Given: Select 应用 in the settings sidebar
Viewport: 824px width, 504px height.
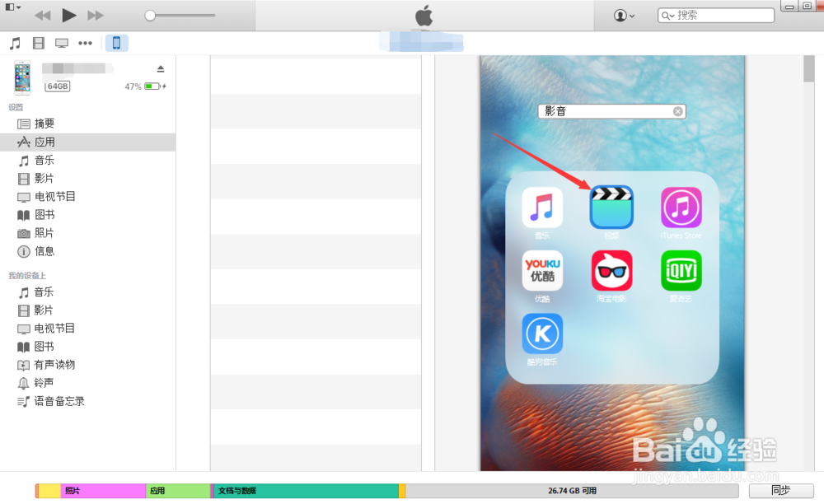Looking at the screenshot, I should [x=88, y=142].
